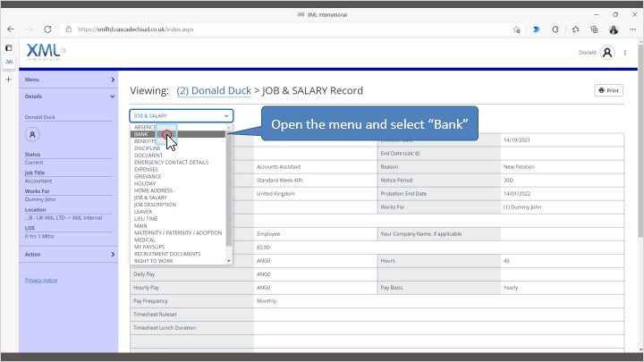Open a new tab with plus icon
This screenshot has height=362, width=644.
point(9,80)
